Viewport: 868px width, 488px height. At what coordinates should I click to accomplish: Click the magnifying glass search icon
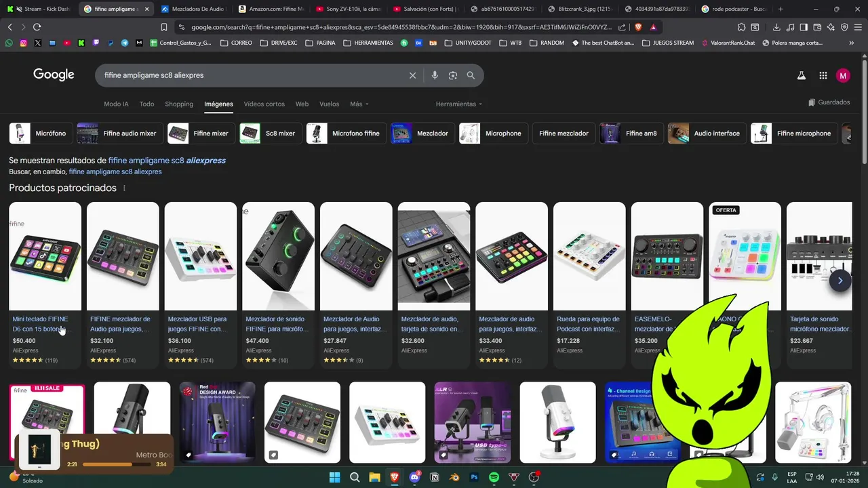pyautogui.click(x=471, y=75)
